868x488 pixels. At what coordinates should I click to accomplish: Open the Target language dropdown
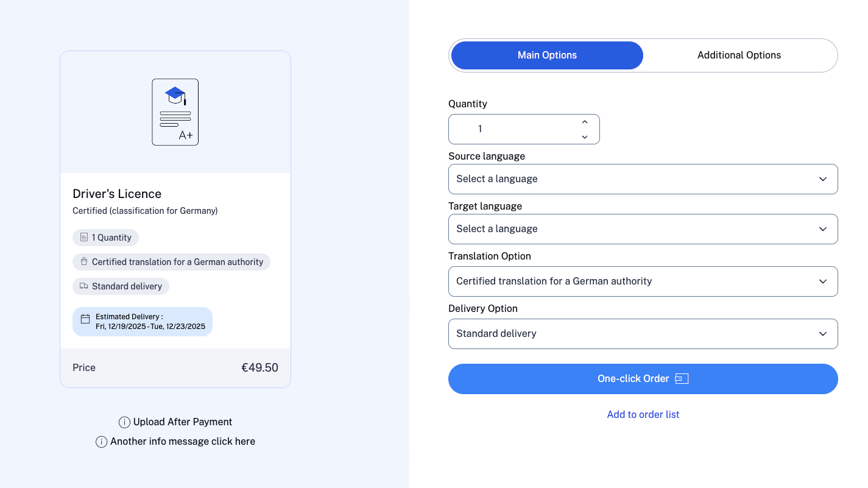tap(643, 229)
